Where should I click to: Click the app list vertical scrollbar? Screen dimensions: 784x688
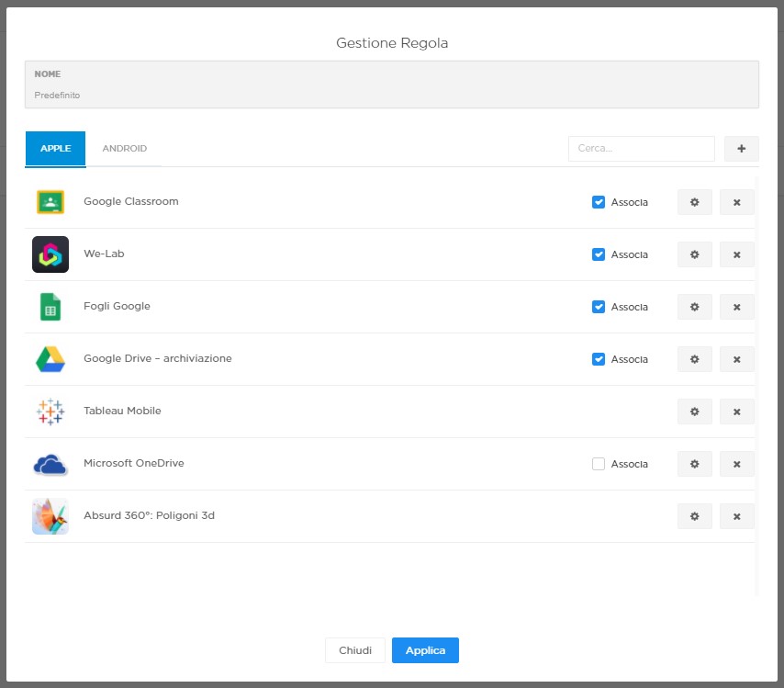(756, 385)
